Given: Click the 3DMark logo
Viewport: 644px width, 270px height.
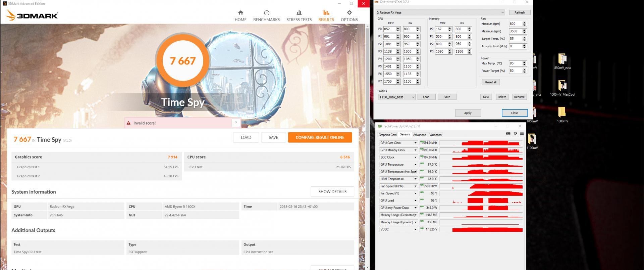Looking at the screenshot, I should click(x=32, y=15).
